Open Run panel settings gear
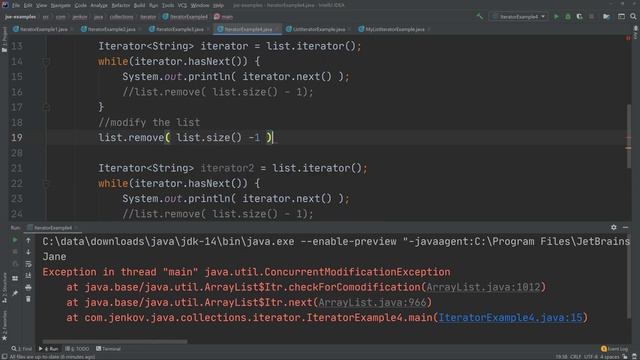This screenshot has height=360, width=640. (613, 227)
